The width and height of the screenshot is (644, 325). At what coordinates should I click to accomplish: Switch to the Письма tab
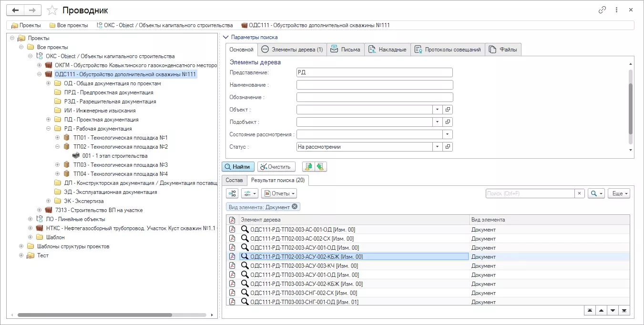point(346,50)
